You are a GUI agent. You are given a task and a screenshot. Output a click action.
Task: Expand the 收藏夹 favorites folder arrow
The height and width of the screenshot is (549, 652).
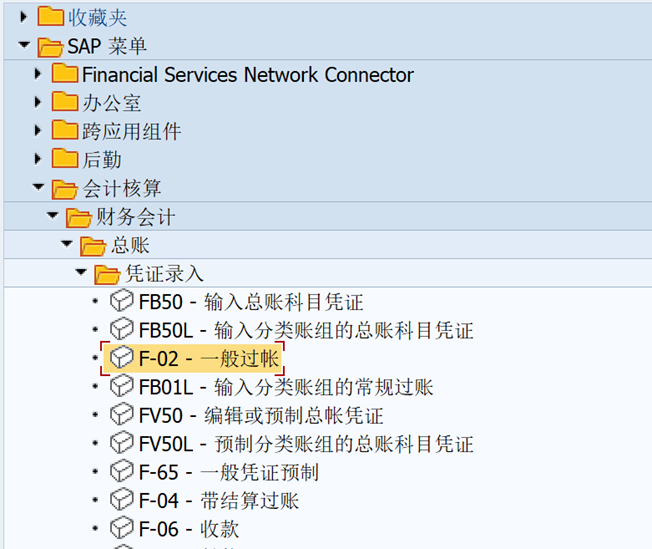point(24,17)
